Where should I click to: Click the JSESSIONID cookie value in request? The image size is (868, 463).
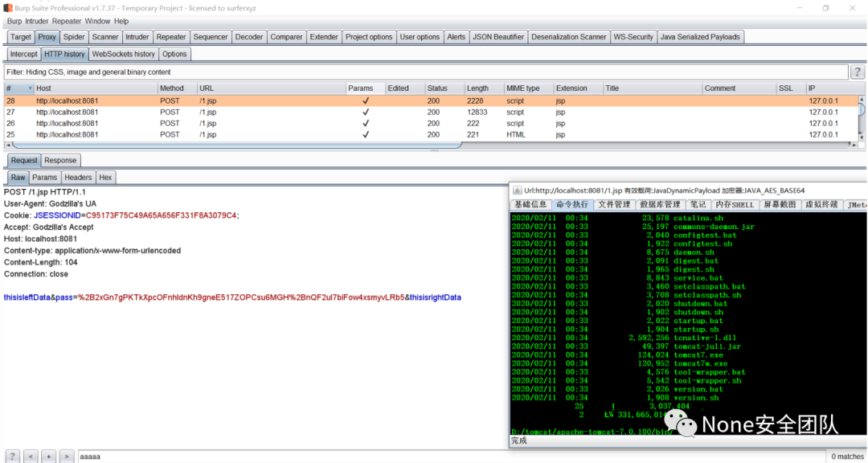(161, 215)
